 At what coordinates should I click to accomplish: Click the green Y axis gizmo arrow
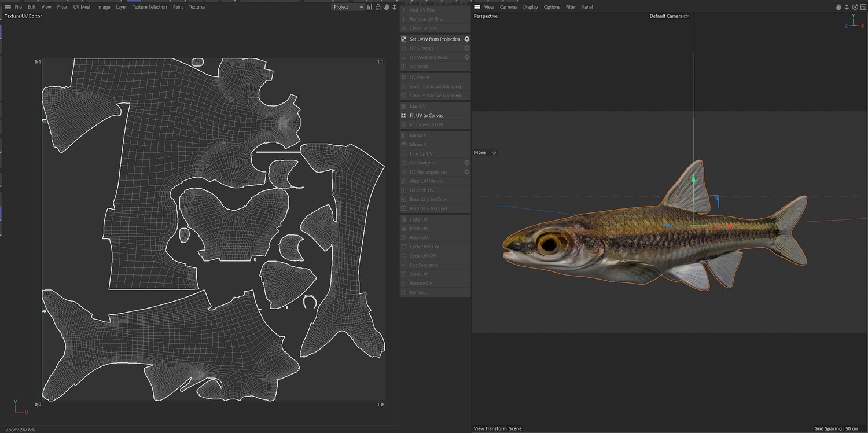pyautogui.click(x=693, y=179)
